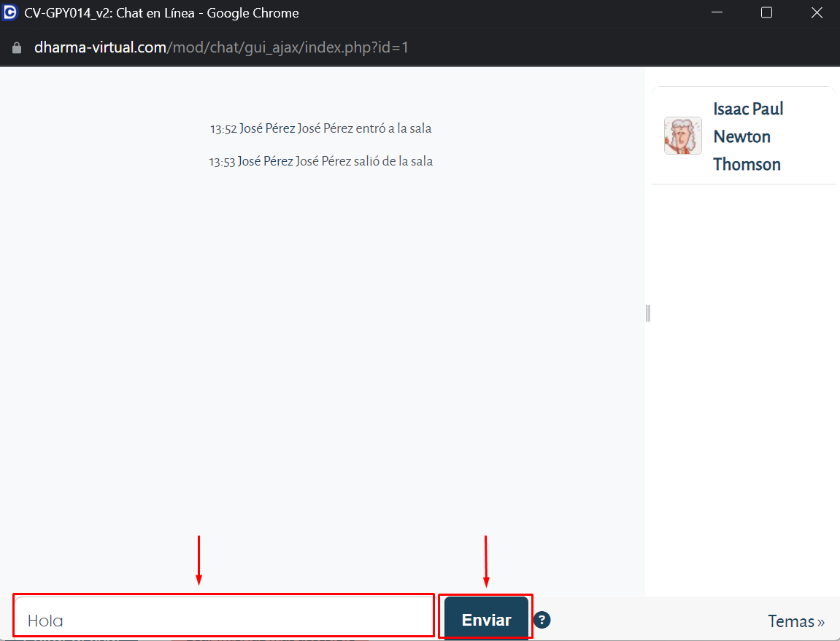Maximize the chat window
The height and width of the screenshot is (641, 840).
point(766,13)
